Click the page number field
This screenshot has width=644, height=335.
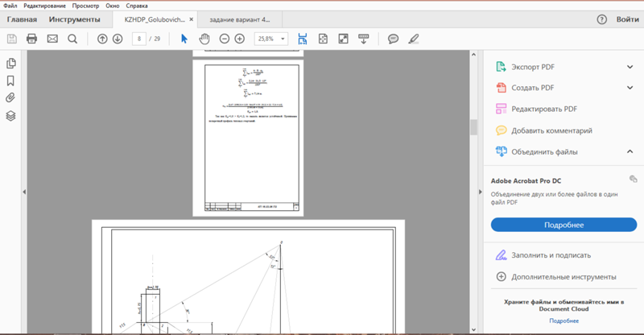[139, 39]
